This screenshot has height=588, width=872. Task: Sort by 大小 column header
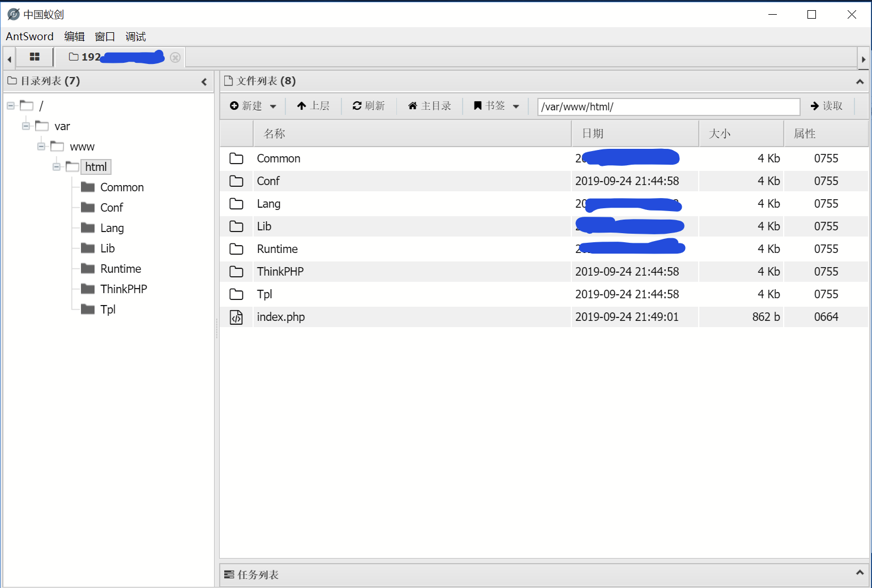pyautogui.click(x=741, y=134)
